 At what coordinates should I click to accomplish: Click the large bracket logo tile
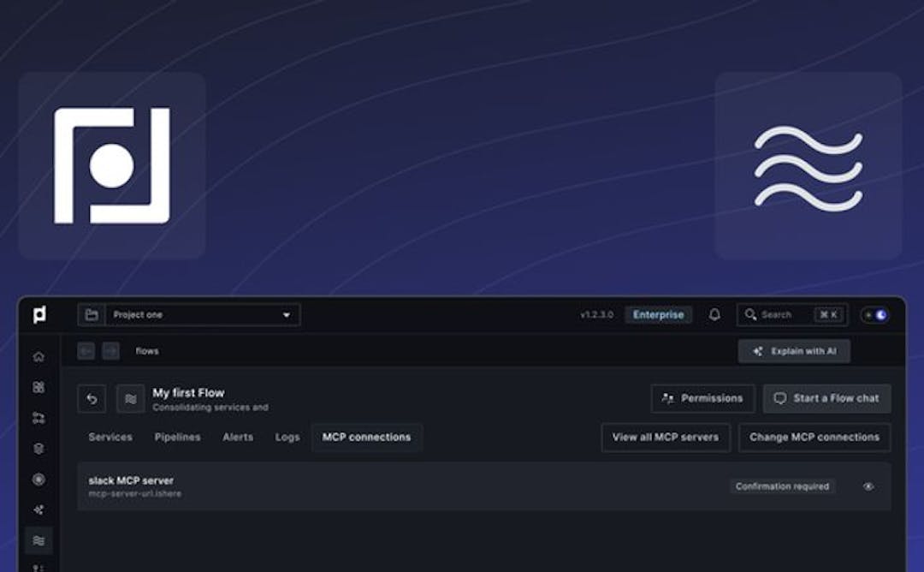click(112, 166)
